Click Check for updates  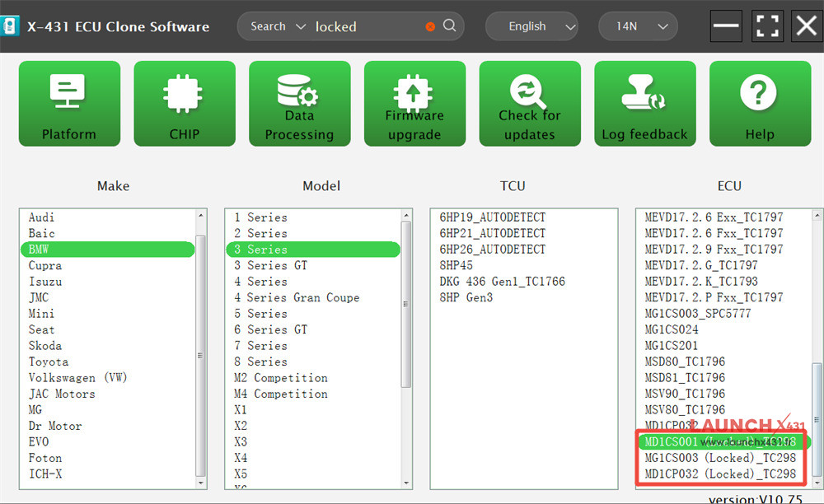pos(530,104)
